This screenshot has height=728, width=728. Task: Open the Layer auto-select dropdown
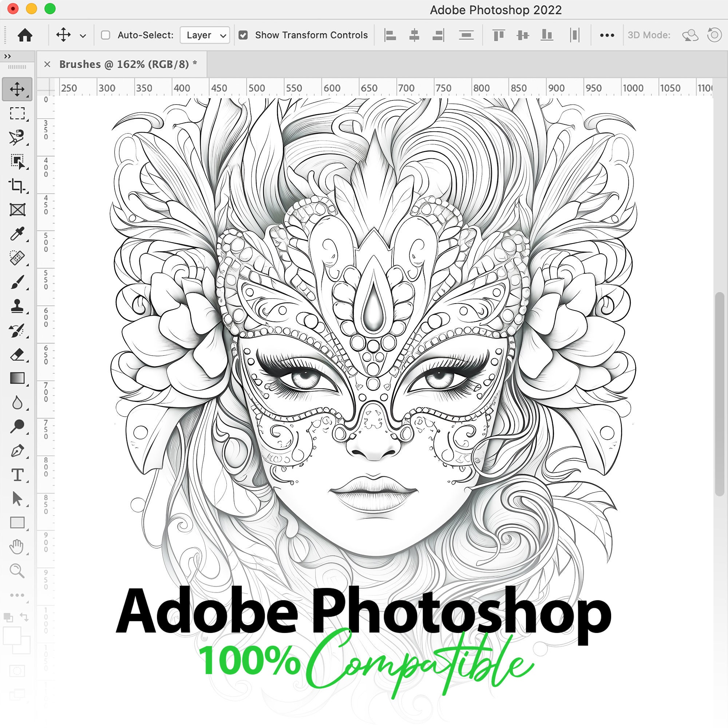205,35
